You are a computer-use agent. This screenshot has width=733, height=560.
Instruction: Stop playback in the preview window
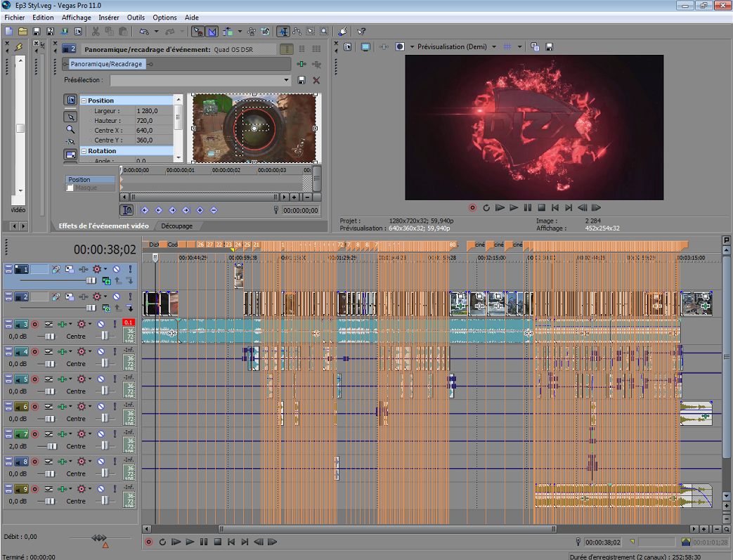pyautogui.click(x=542, y=208)
